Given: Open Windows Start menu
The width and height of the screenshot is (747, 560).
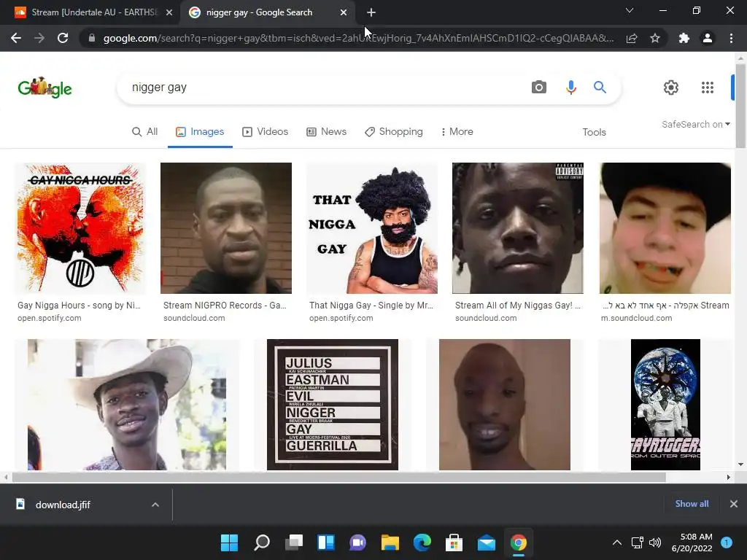Looking at the screenshot, I should click(x=229, y=542).
